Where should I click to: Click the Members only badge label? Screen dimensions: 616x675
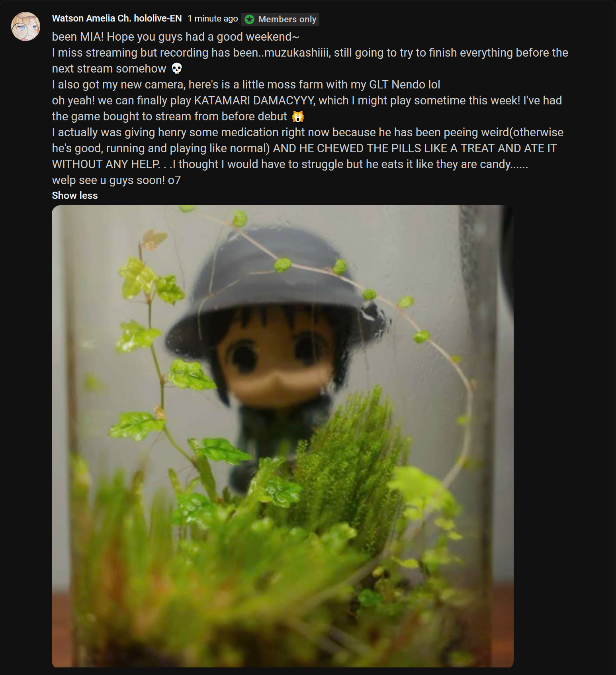point(287,19)
